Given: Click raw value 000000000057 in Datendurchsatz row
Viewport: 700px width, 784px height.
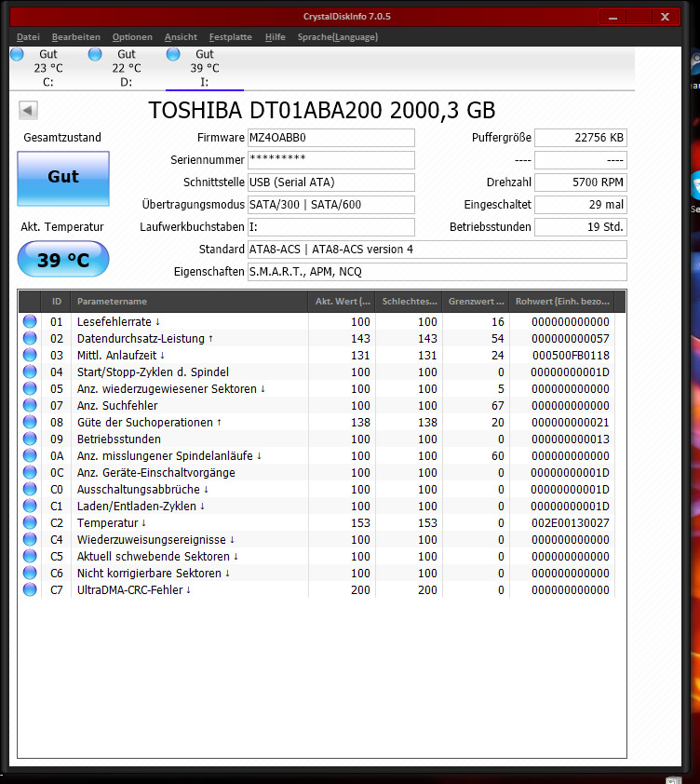Looking at the screenshot, I should [571, 339].
